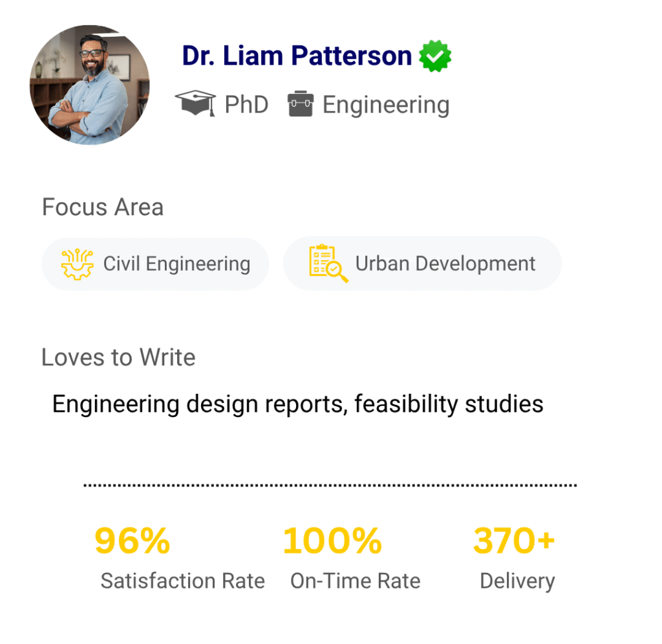The image size is (662, 644).
Task: Open Dr. Liam Patterson's name link
Action: tap(297, 56)
